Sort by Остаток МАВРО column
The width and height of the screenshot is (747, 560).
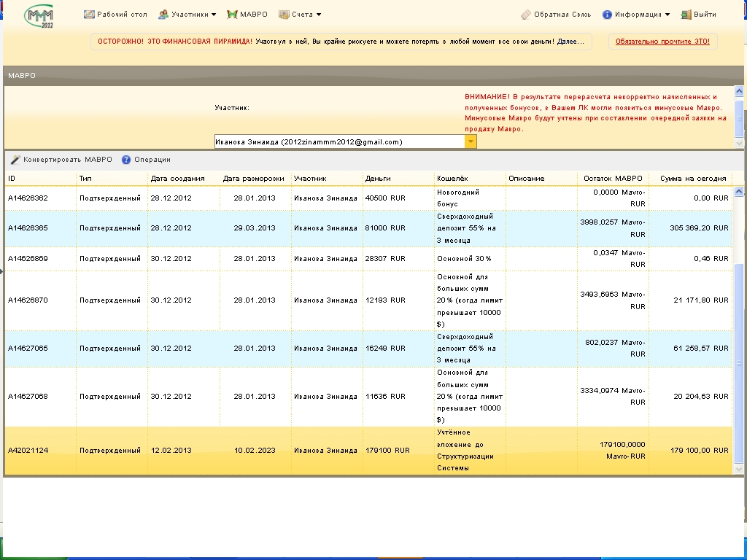coord(613,178)
